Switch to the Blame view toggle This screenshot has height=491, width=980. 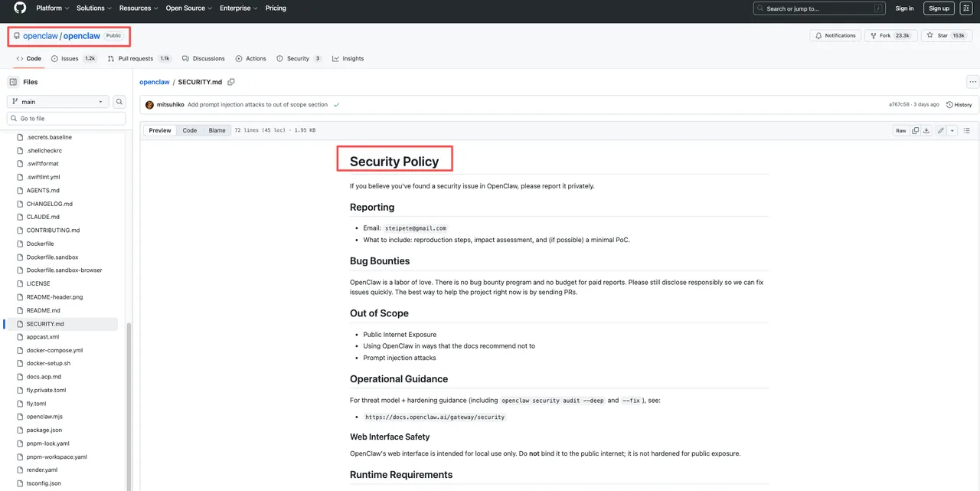217,130
